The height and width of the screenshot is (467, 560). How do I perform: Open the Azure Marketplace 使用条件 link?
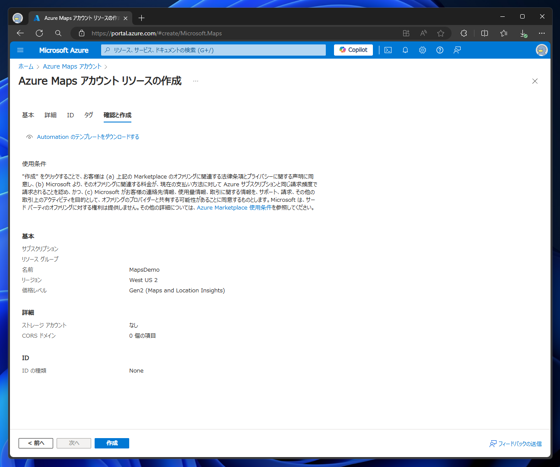(x=234, y=208)
